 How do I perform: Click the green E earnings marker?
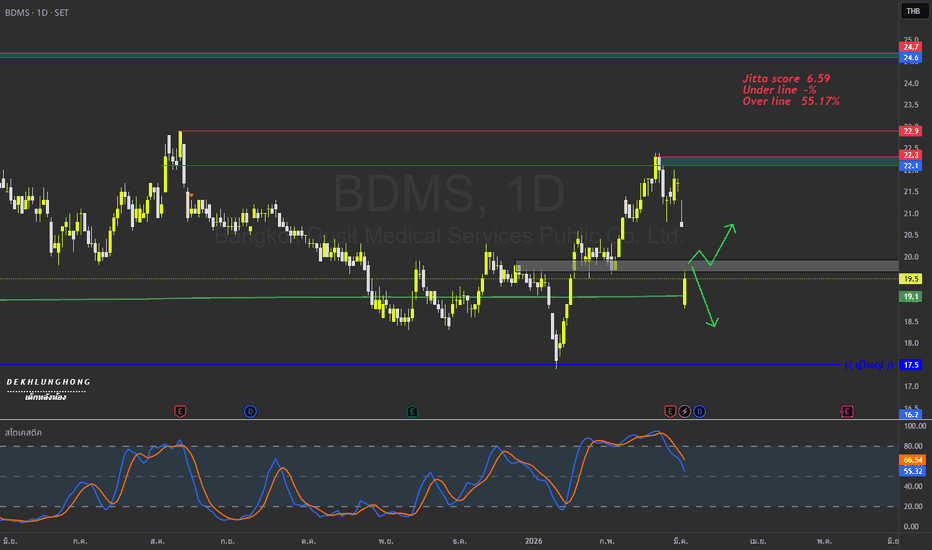point(412,411)
